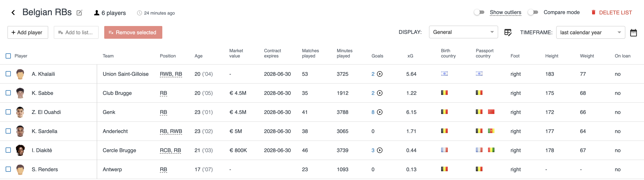This screenshot has height=180, width=644.
Task: Play goal videos for I. Diakité
Action: (x=380, y=150)
